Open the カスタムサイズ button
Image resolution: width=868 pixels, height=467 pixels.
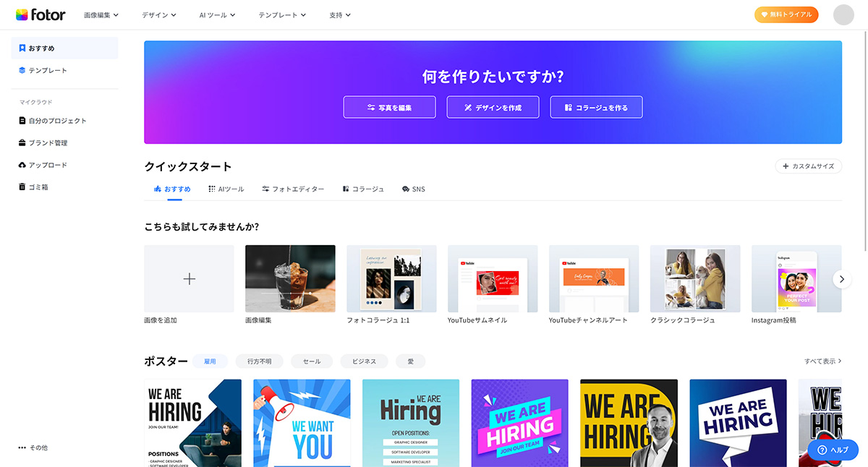(809, 166)
